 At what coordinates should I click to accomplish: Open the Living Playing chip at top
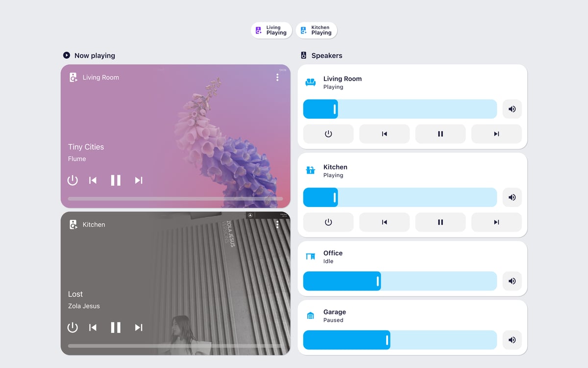(x=271, y=30)
